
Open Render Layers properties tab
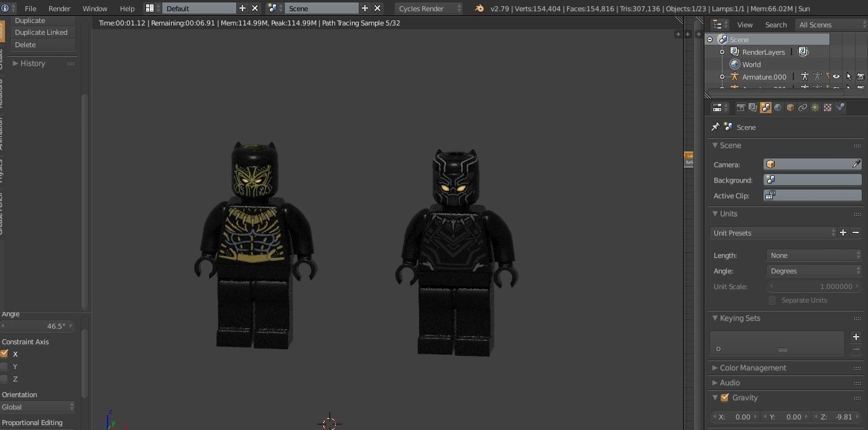click(753, 107)
